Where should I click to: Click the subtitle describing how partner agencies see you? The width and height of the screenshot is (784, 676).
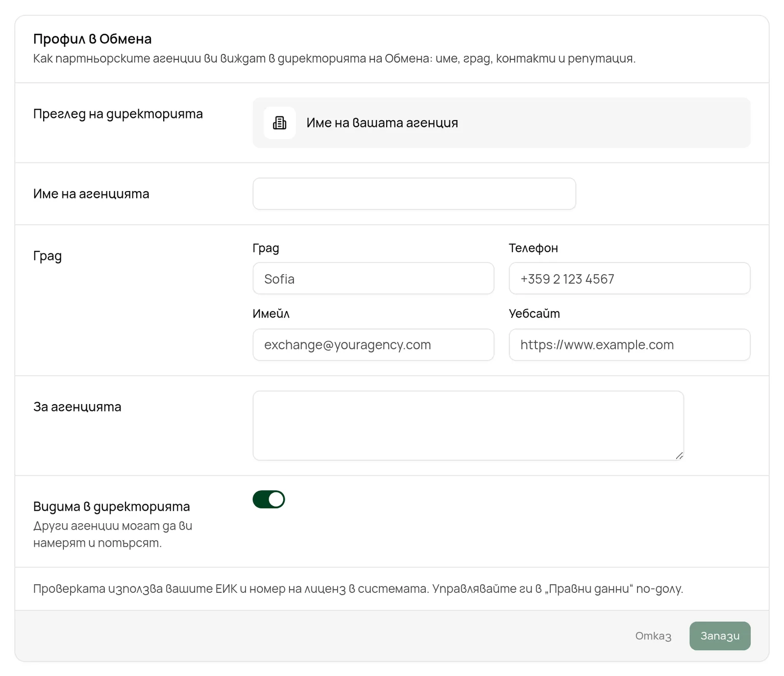[334, 59]
